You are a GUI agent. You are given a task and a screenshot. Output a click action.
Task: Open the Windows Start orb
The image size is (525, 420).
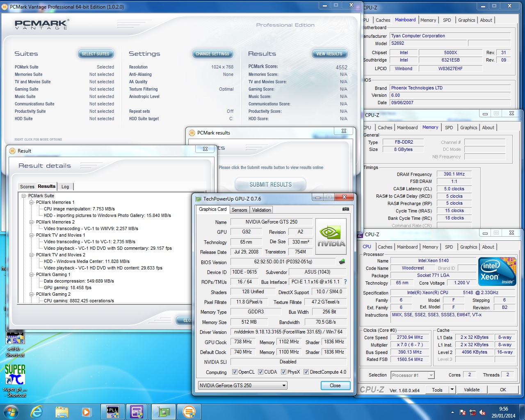click(x=10, y=411)
